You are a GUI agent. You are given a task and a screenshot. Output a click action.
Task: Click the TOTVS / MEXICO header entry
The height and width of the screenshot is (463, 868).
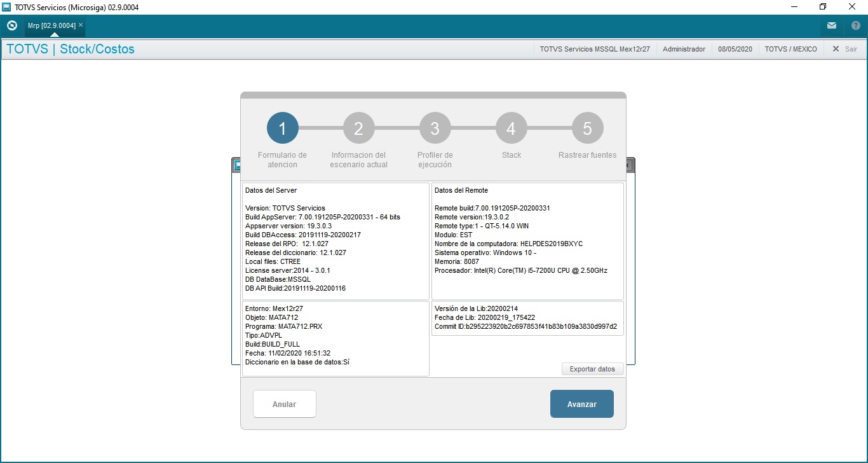tap(790, 49)
